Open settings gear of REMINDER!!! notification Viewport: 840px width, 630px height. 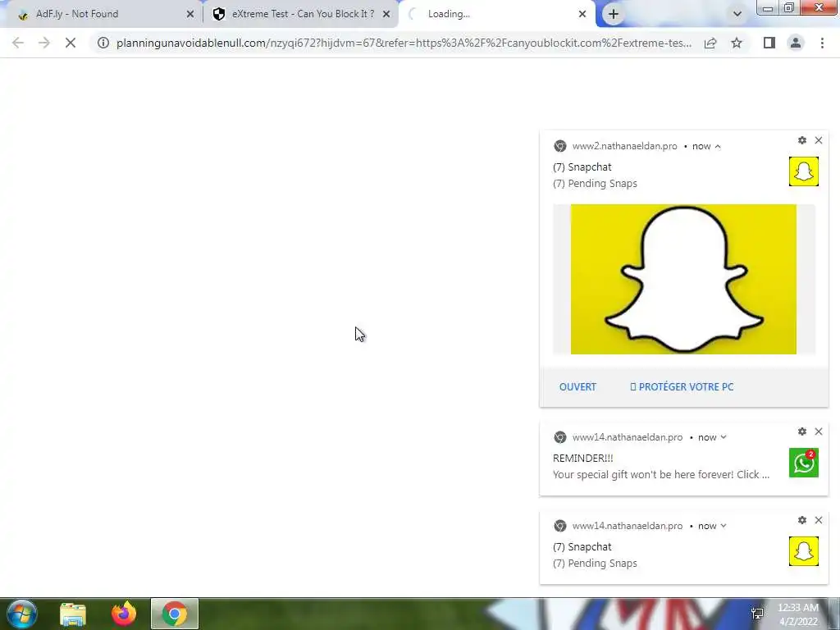pos(802,431)
